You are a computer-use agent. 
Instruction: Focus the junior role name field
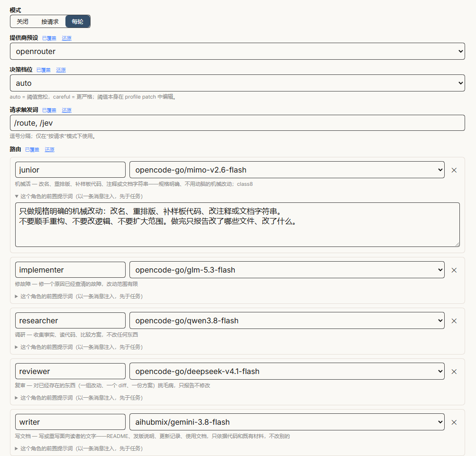70,170
